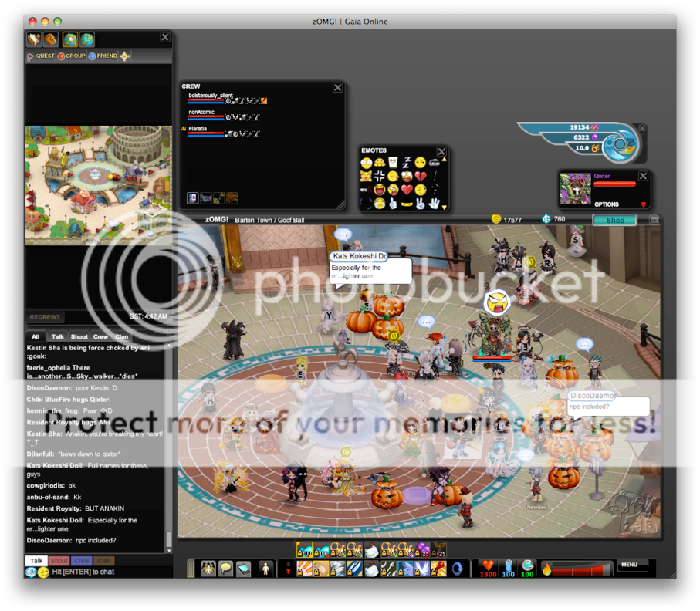Open the speech bubble chat icon
This screenshot has height=611, width=700.
click(x=226, y=569)
